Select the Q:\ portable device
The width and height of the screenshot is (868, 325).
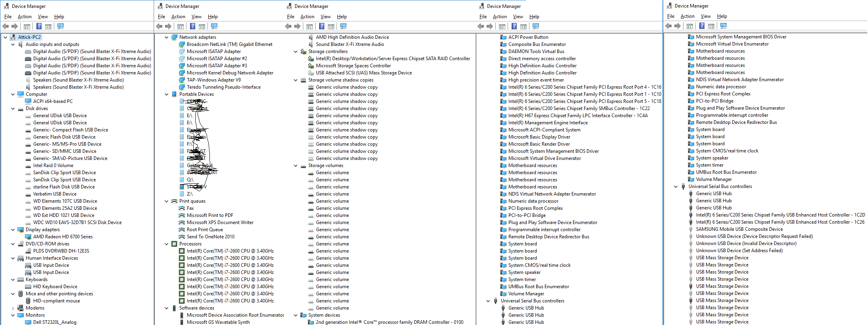(x=190, y=180)
